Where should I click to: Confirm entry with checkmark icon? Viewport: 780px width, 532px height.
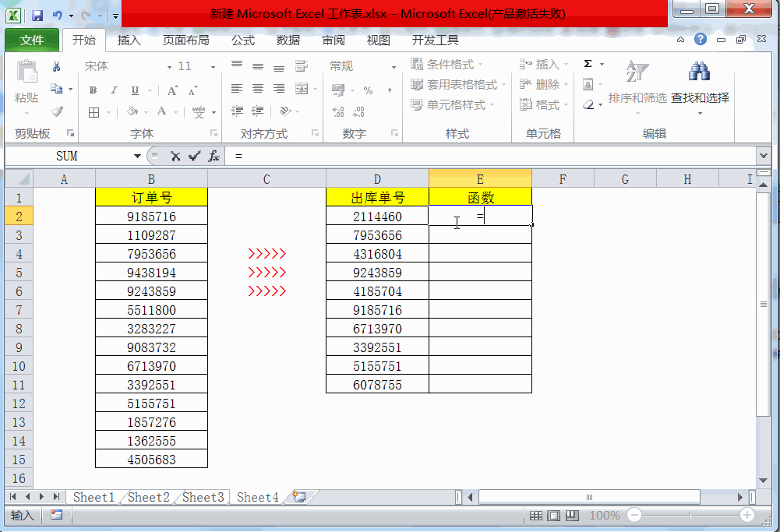coord(195,156)
